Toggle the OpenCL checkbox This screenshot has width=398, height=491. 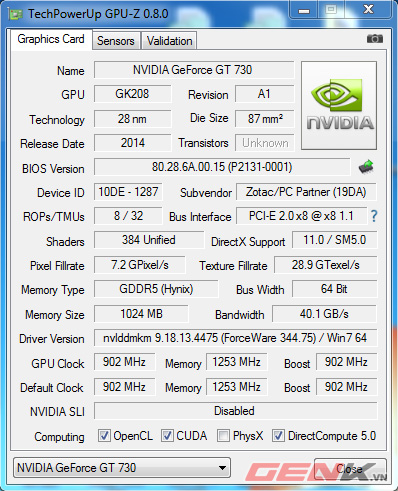pos(104,435)
